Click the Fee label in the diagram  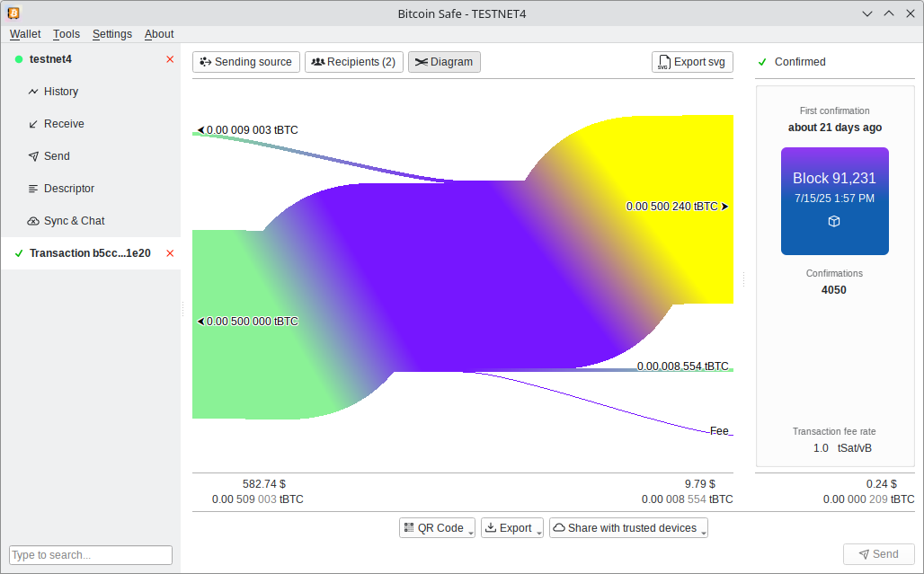click(720, 431)
